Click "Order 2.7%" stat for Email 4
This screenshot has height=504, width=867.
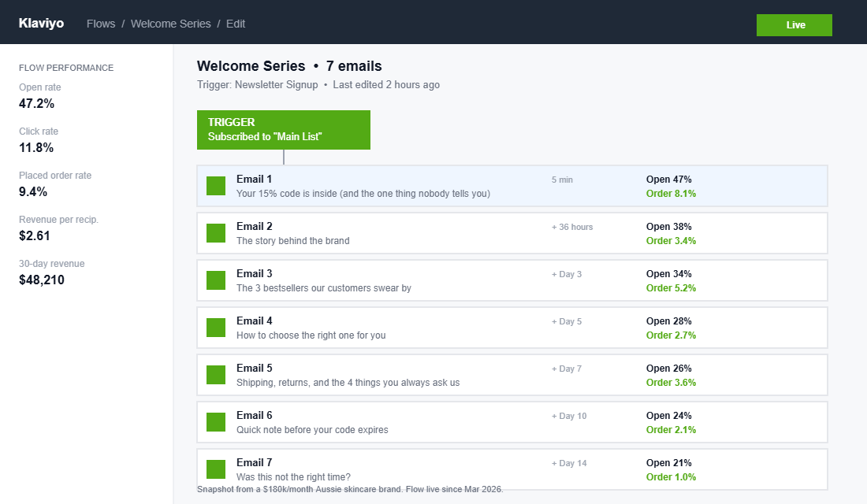pyautogui.click(x=672, y=335)
